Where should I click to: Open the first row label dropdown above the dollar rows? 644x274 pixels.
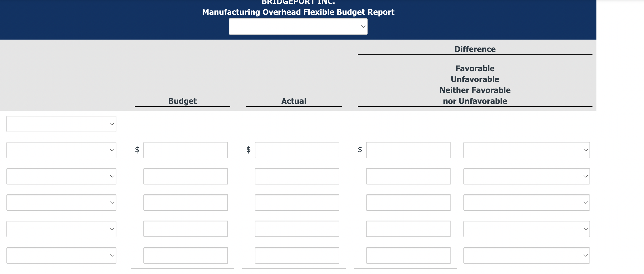(x=61, y=124)
